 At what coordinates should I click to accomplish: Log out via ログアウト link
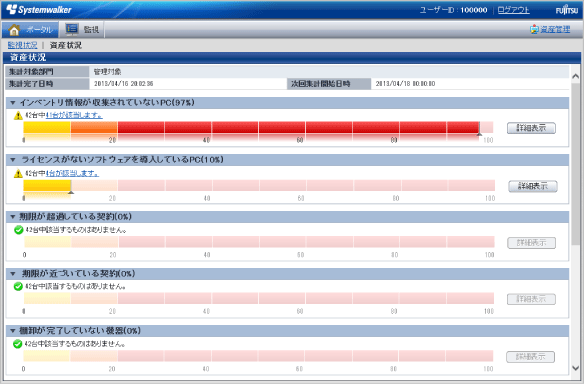[x=514, y=10]
